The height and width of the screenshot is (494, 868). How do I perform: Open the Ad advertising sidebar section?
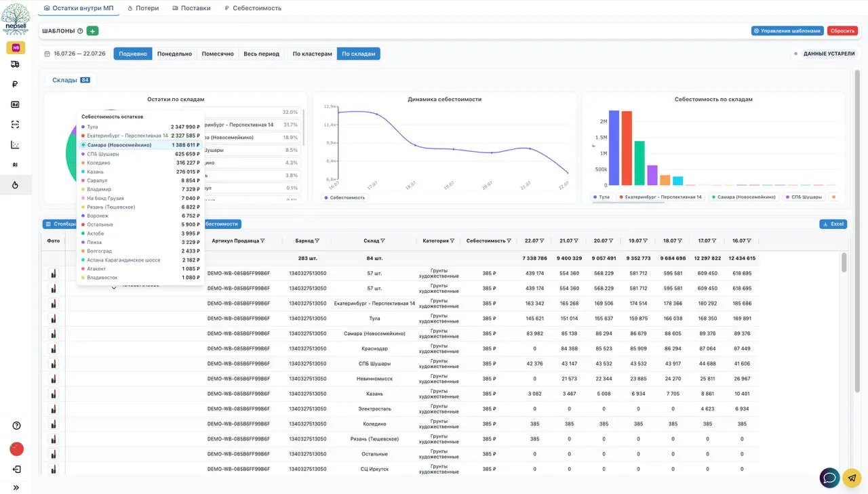pos(16,104)
